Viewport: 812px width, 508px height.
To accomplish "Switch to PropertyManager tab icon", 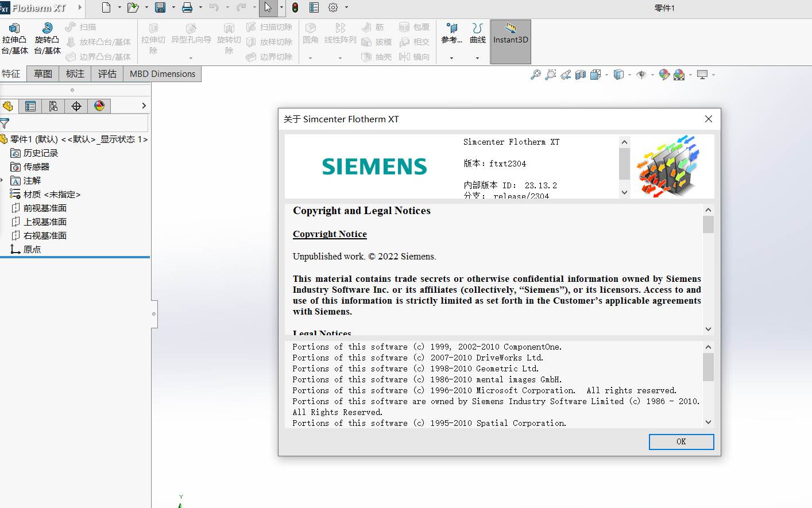I will [30, 106].
